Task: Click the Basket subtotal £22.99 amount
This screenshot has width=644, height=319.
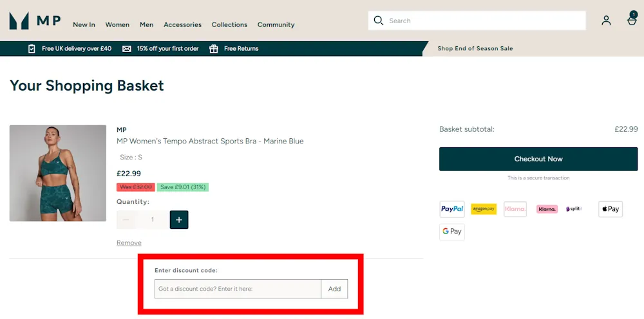Action: coord(627,129)
